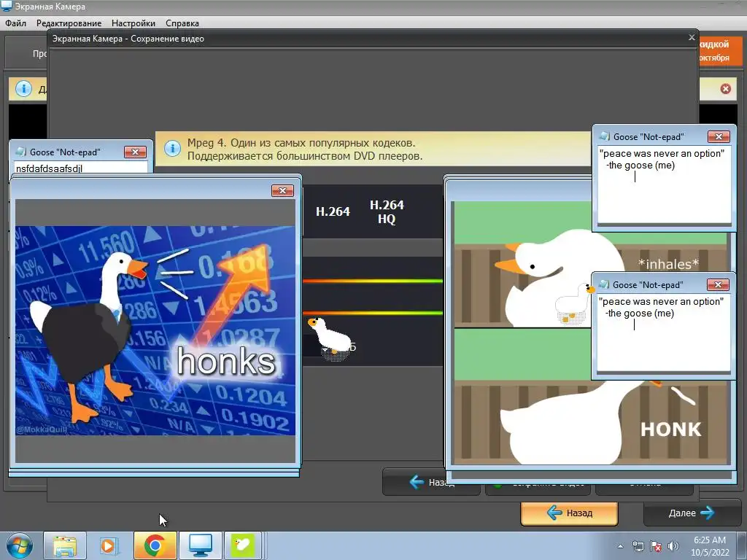Click the notepad icon in left Goose Not-epad title
This screenshot has width=747, height=560.
(x=21, y=152)
